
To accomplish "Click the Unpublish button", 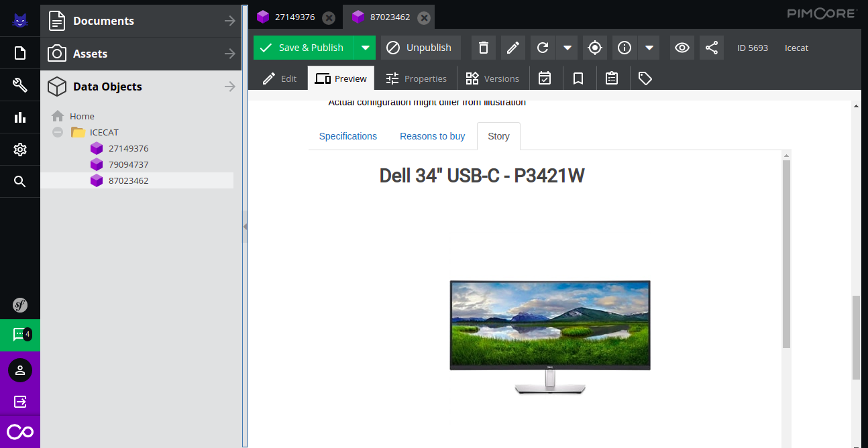I will pos(421,48).
